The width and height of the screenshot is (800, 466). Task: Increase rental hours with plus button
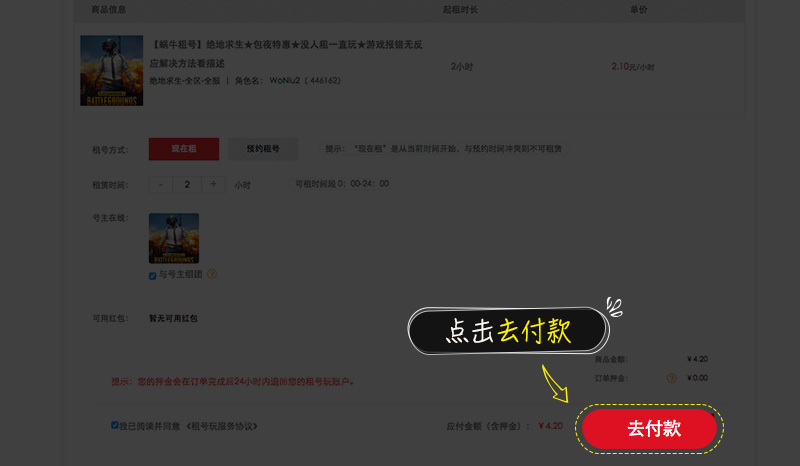coord(213,184)
